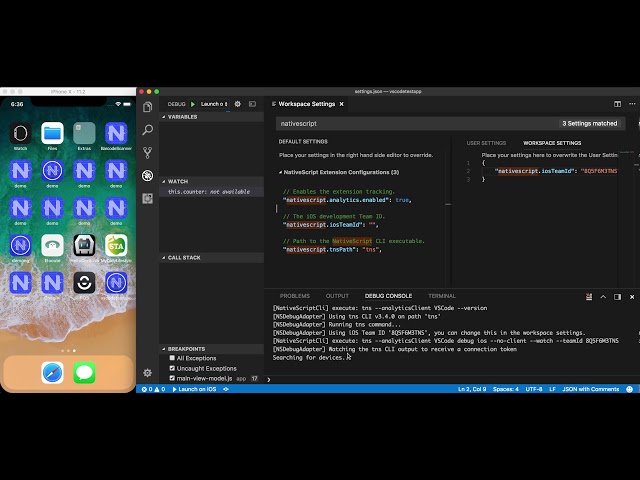Open the Search view in the activity bar
This screenshot has height=480, width=640.
pos(147,130)
